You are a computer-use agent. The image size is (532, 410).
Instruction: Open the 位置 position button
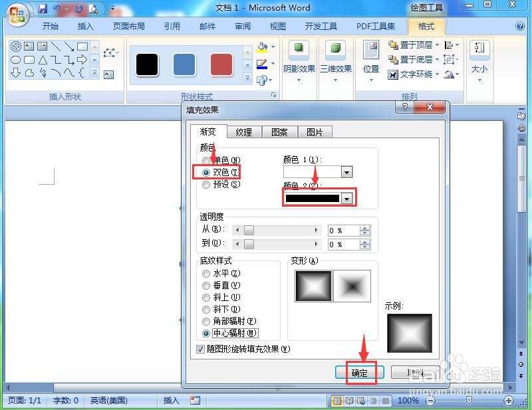pos(371,61)
